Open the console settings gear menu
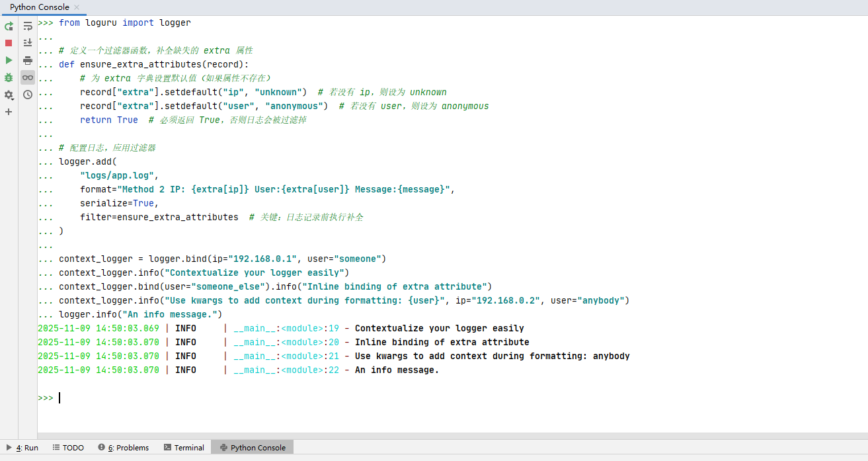This screenshot has width=868, height=461. click(x=9, y=95)
